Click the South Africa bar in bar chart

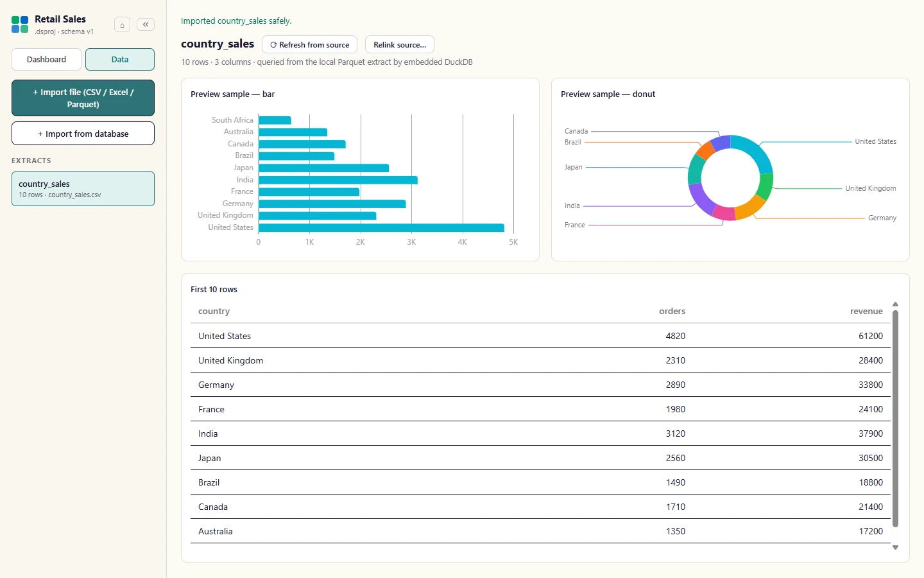pyautogui.click(x=275, y=120)
